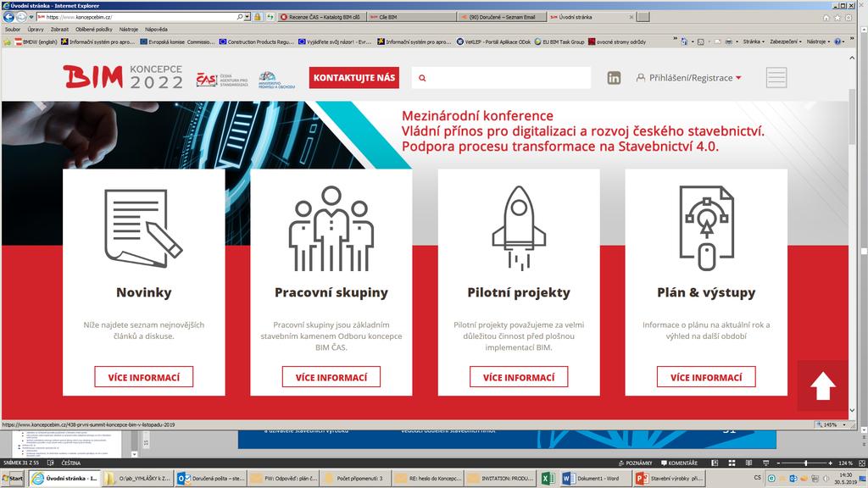Switch to the Doručené – Seznam Email tab
This screenshot has height=488, width=868.
[x=502, y=17]
